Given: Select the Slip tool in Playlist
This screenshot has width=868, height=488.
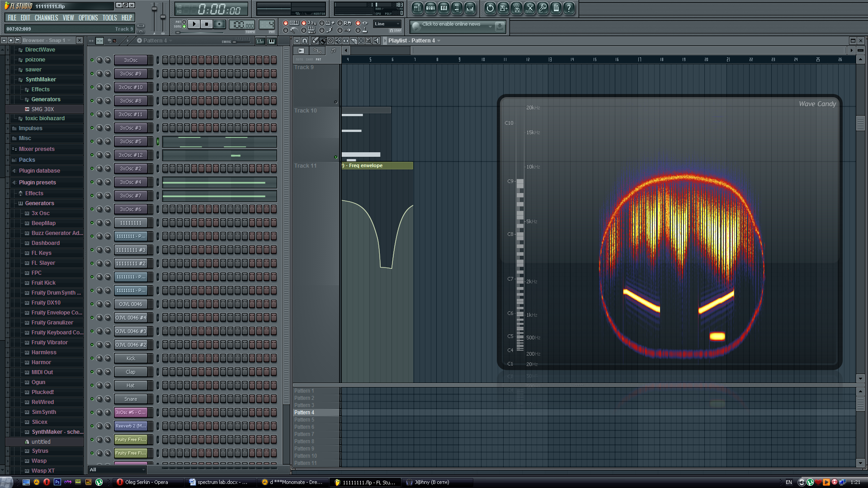Looking at the screenshot, I should 346,41.
